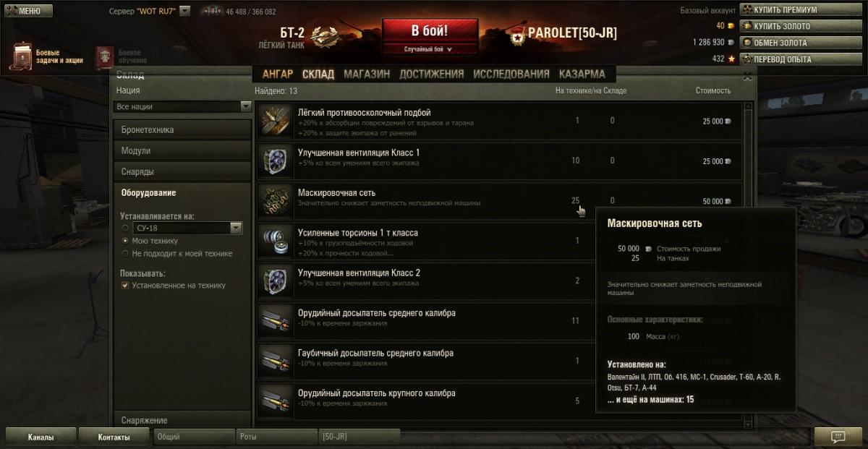Screen dimensions: 868x449
Task: Uncheck Установленное на технику checkbox
Action: (125, 286)
